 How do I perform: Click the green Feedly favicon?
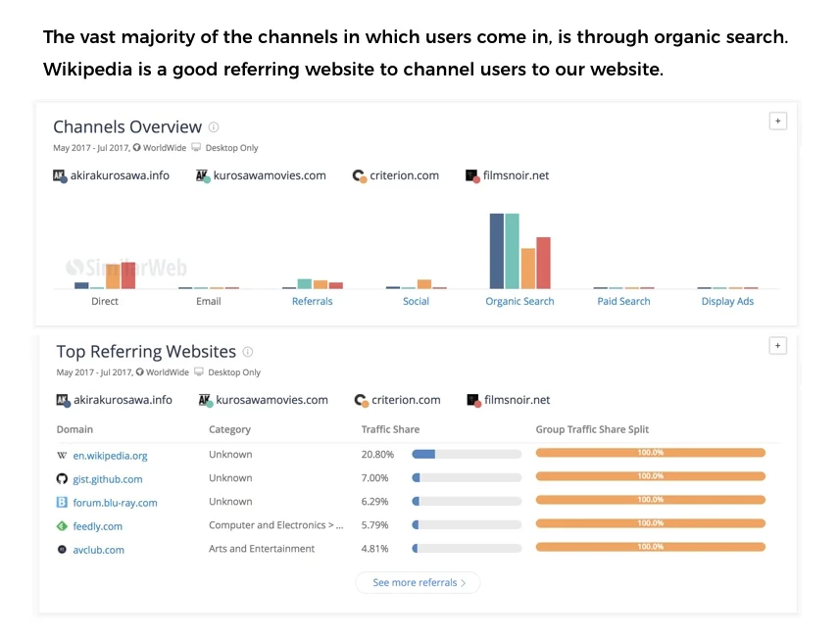[x=62, y=526]
